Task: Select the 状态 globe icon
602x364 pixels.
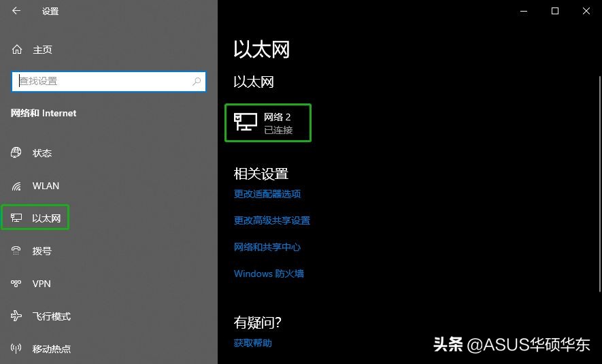Action: (16, 153)
